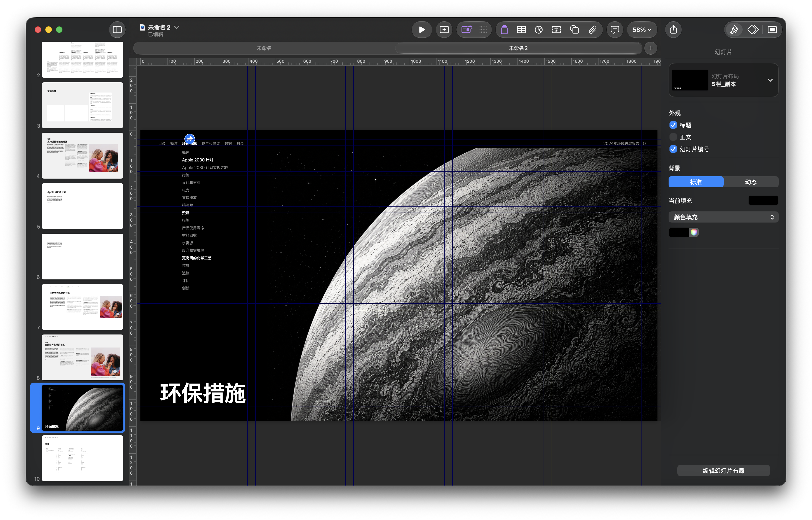Click the 产品使用寿命 list item

193,228
